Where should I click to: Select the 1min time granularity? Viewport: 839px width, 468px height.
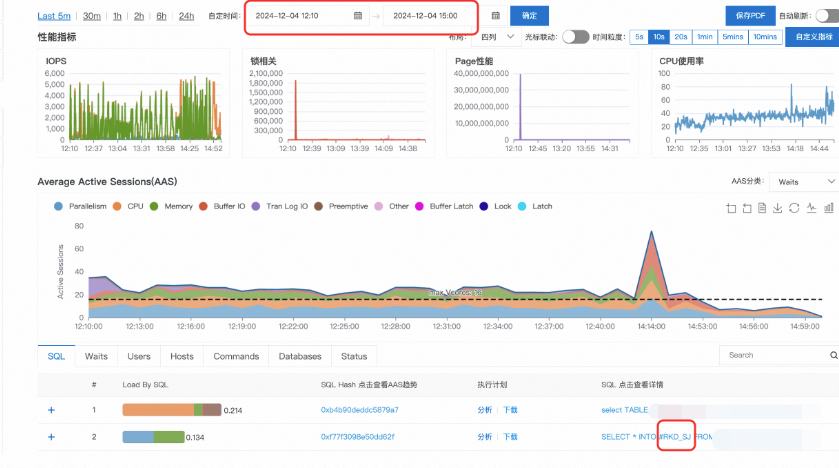click(705, 37)
